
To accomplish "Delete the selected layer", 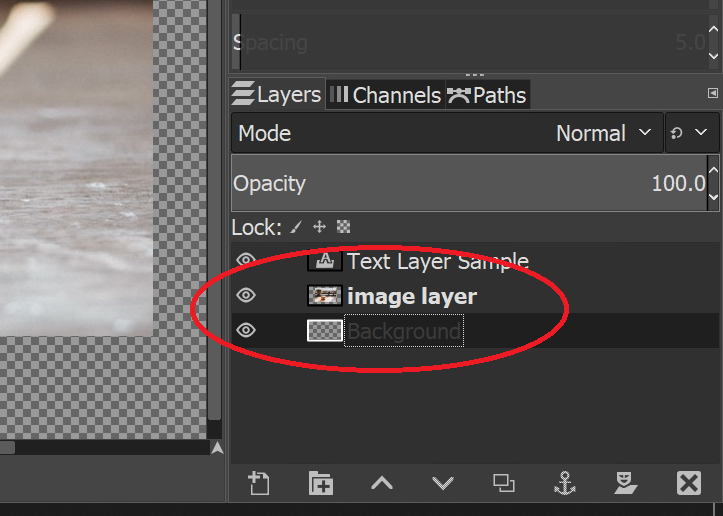I will [x=688, y=484].
